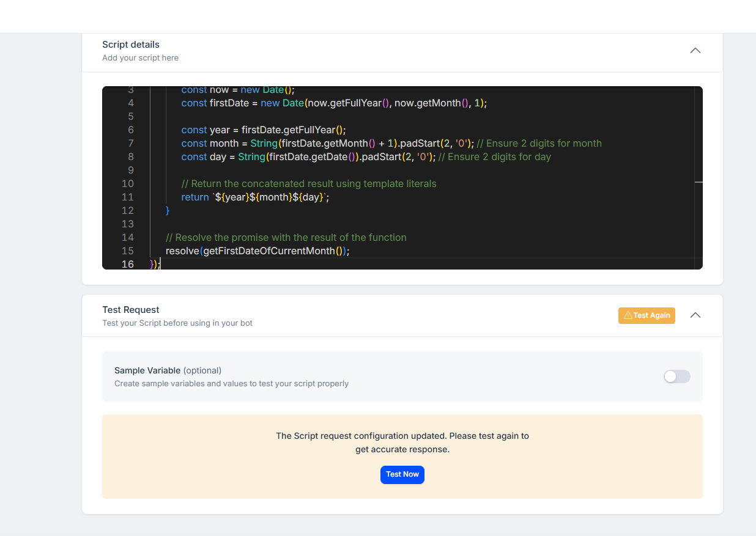
Task: Click the configuration updated notice text
Action: 402,442
